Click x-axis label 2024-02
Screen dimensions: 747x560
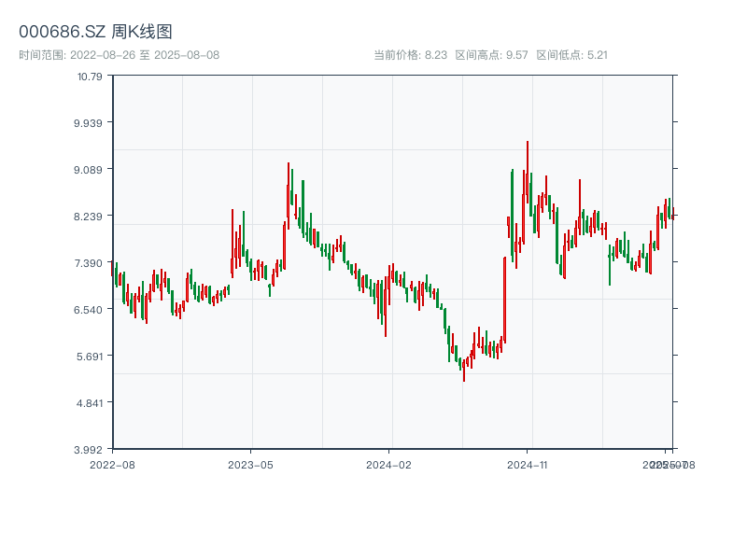point(388,465)
